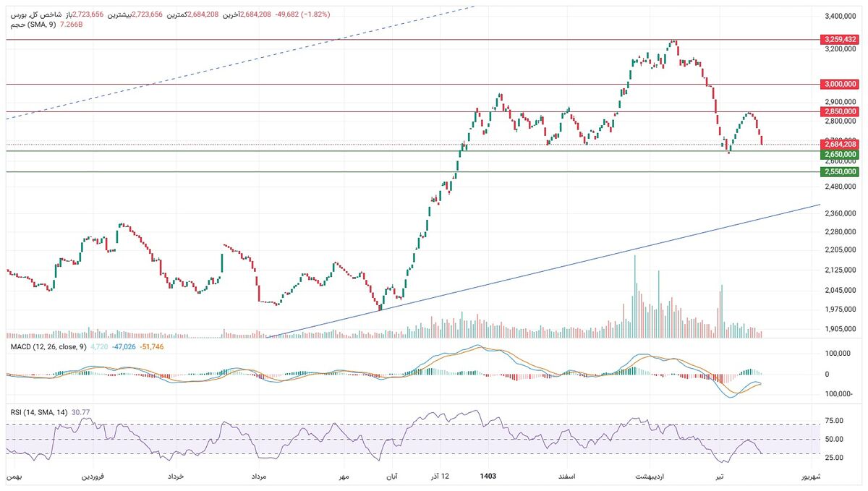The image size is (868, 491).
Task: Click the 2,684,208 current price tag
Action: pyautogui.click(x=840, y=145)
